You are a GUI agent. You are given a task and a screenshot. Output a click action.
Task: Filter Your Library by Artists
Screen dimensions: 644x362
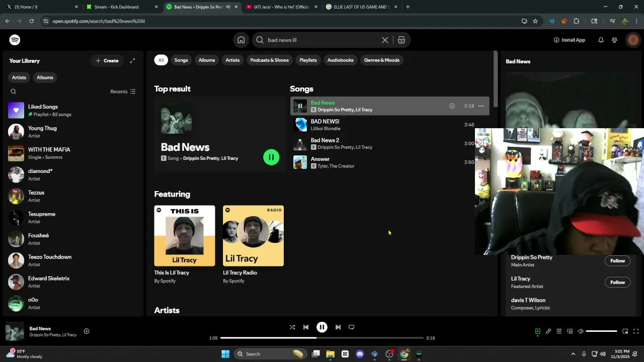[19, 77]
